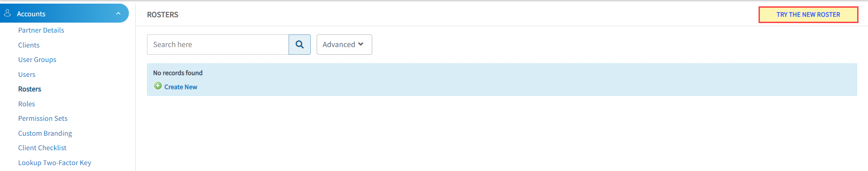This screenshot has height=171, width=868.
Task: Click Try The New Roster button
Action: 808,14
